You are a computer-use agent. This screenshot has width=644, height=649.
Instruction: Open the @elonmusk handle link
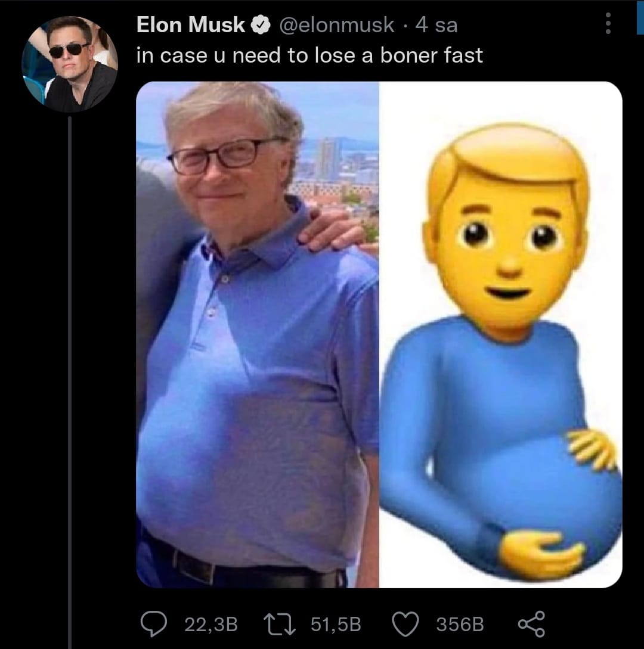(336, 25)
